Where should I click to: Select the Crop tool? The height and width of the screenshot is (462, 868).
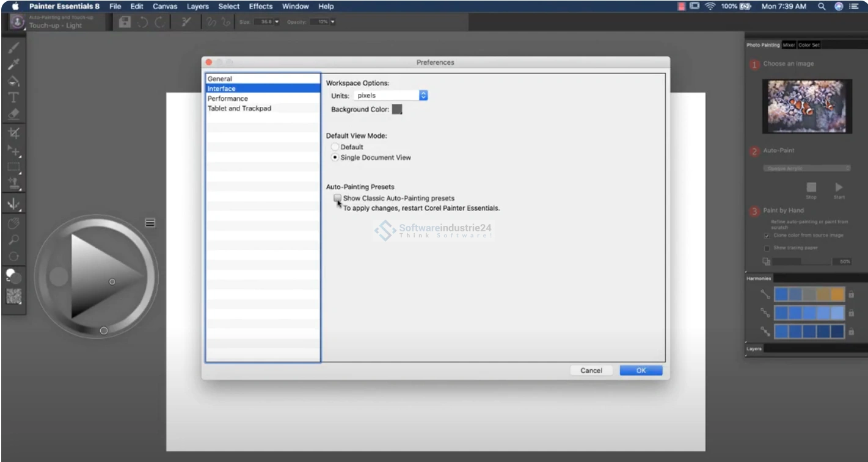(x=13, y=134)
